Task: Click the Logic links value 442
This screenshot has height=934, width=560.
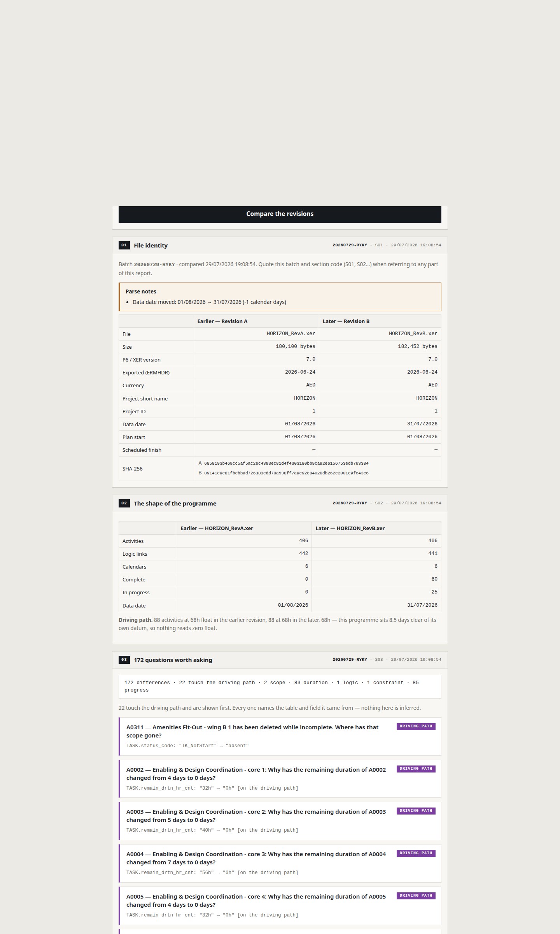Action: [x=304, y=553]
